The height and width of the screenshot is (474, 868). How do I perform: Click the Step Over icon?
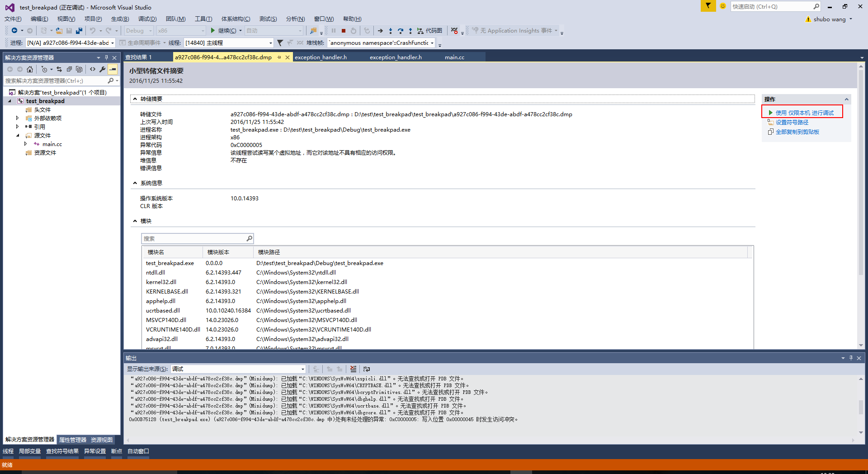[401, 31]
